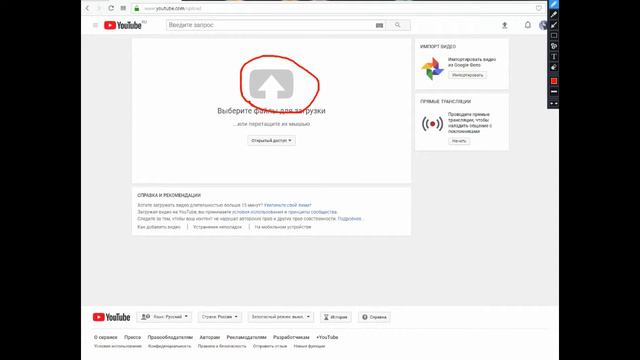
Task: Select the line drawing annotation tool
Action: [x=554, y=15]
